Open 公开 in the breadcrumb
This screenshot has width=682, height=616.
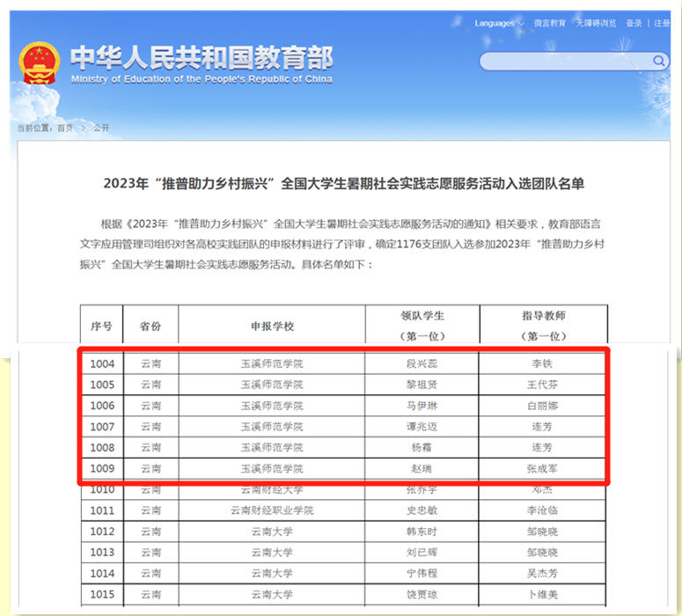click(x=101, y=128)
